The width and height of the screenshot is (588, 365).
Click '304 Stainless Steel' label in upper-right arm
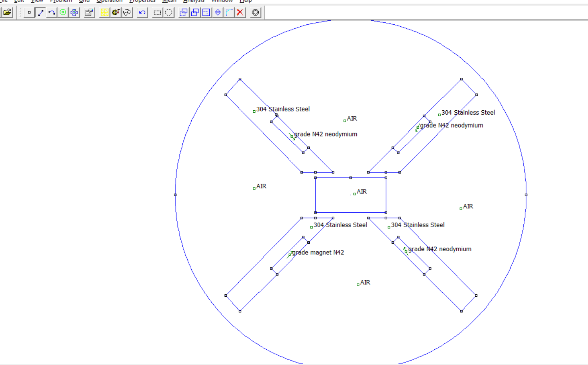click(468, 113)
